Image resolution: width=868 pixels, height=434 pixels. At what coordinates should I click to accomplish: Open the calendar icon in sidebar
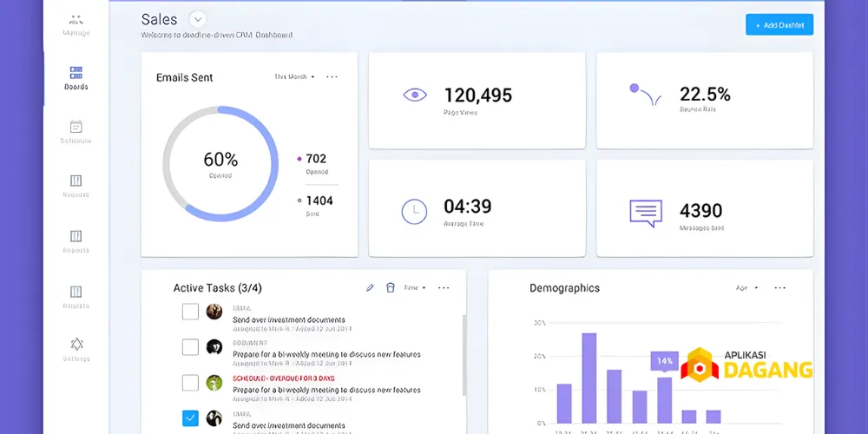coord(76,130)
